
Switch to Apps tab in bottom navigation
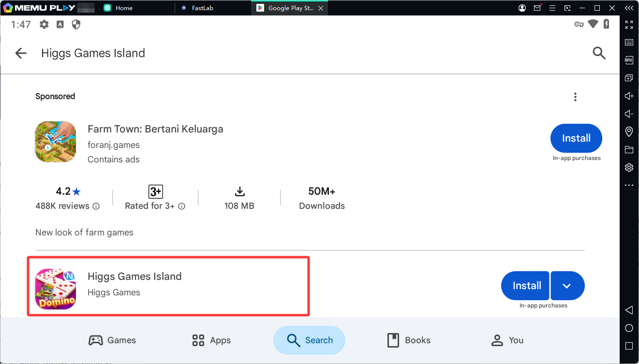(211, 340)
